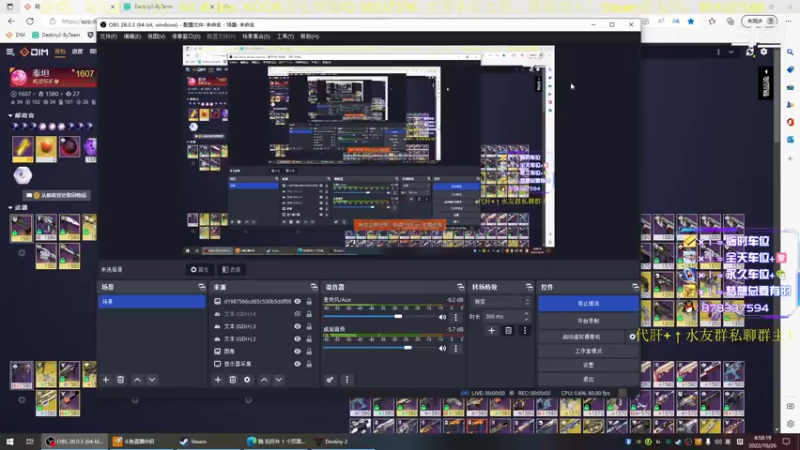
Task: Open the Windows Start menu
Action: [x=9, y=442]
